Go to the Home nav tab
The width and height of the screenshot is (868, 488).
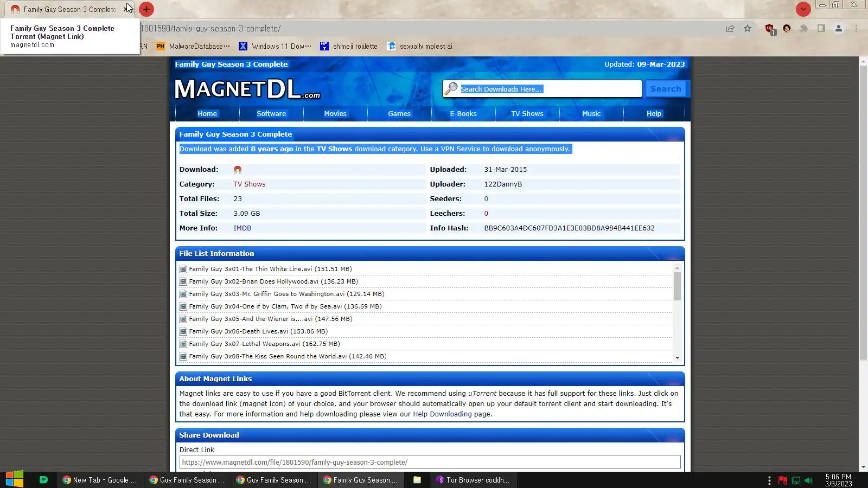coord(207,114)
